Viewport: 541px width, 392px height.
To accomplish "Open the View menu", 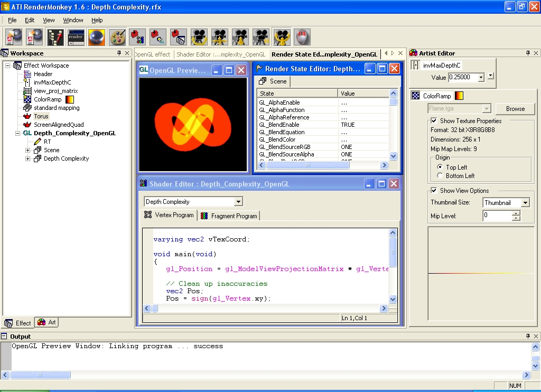I will coord(49,20).
